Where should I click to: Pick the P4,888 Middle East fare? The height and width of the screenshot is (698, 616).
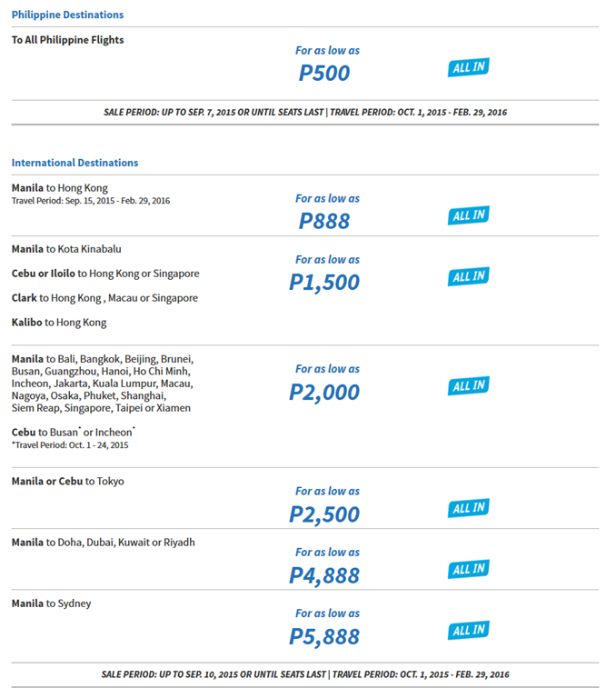click(324, 576)
